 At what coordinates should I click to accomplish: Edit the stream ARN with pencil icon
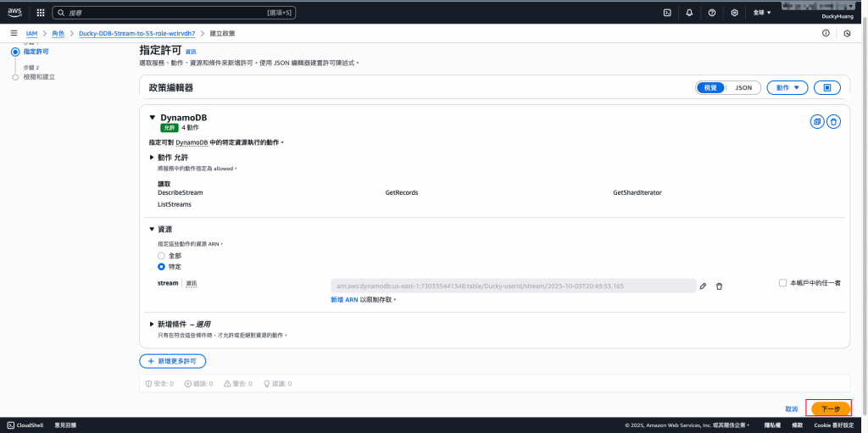coord(703,286)
